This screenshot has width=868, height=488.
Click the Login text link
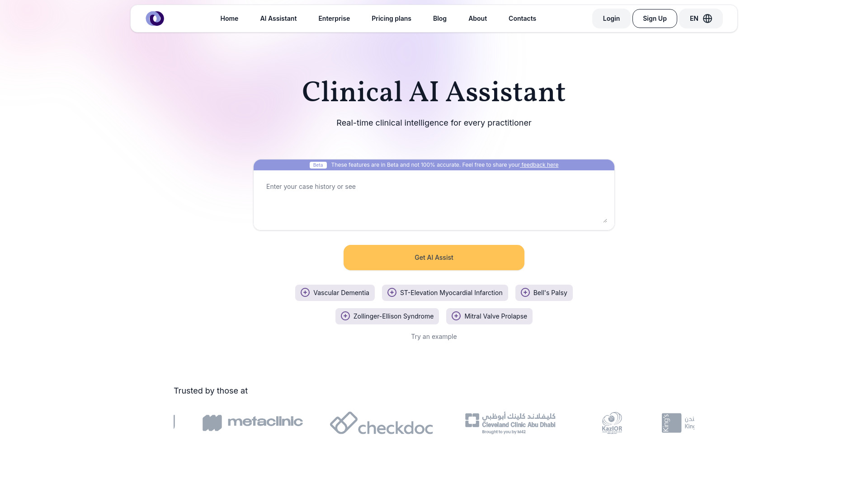(x=611, y=18)
